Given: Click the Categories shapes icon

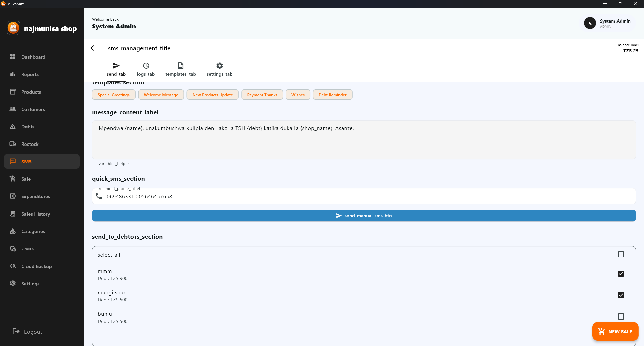Looking at the screenshot, I should [x=13, y=231].
